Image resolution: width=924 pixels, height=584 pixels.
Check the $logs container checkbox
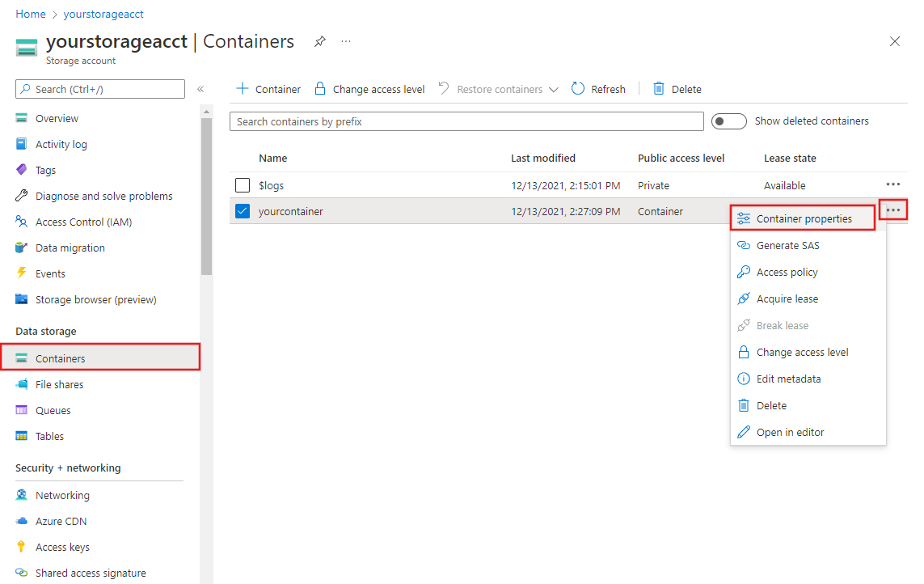[x=243, y=185]
